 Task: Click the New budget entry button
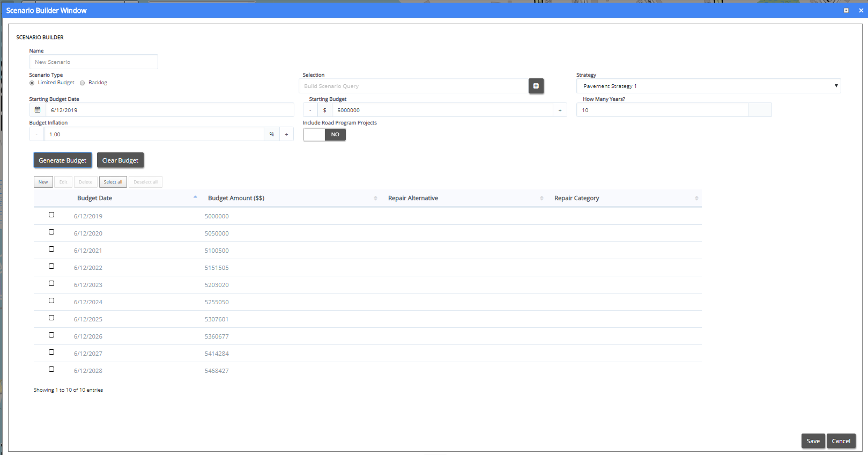click(43, 182)
